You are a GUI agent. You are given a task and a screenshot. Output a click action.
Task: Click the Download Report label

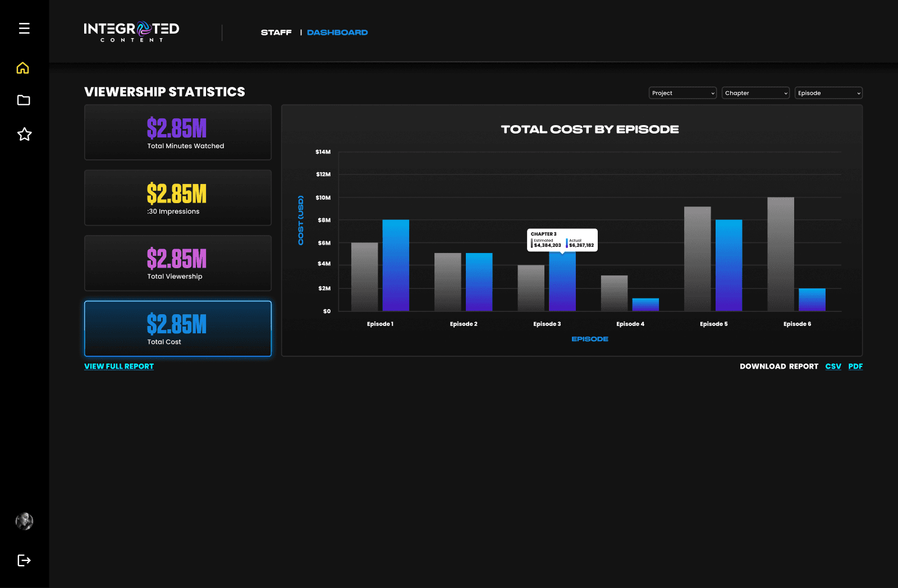tap(779, 366)
